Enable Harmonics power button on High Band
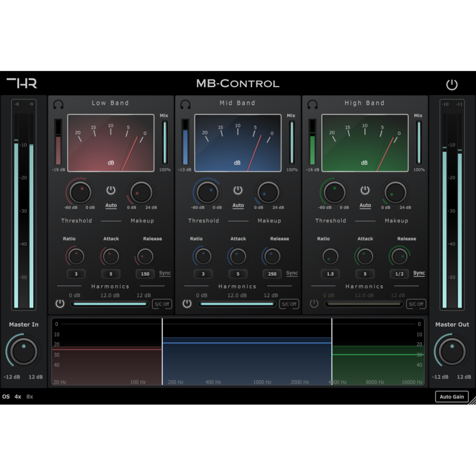Viewport: 476px width, 476px height. coord(313,304)
